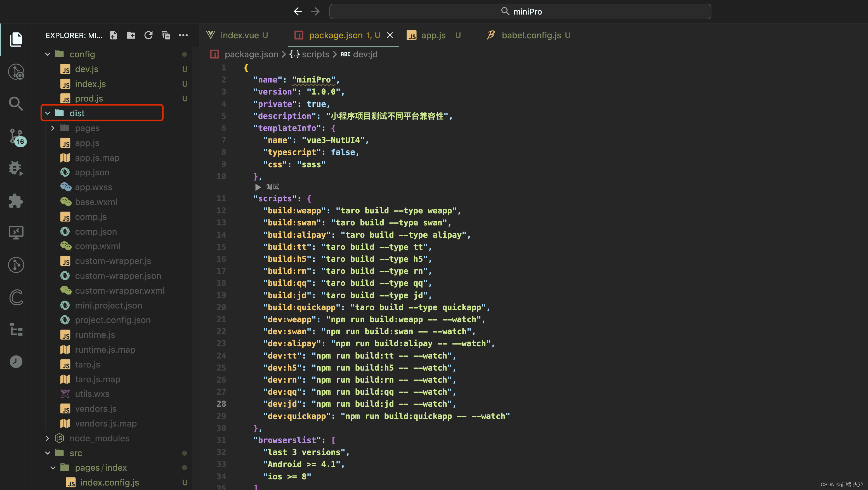Click the miniPro command center search box
This screenshot has width=868, height=490.
pyautogui.click(x=520, y=11)
